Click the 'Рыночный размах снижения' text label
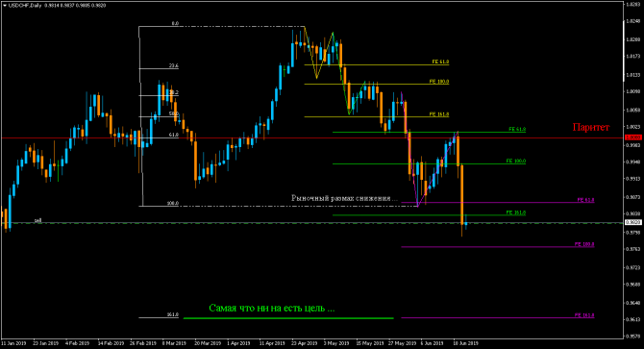The image size is (644, 349). (345, 198)
